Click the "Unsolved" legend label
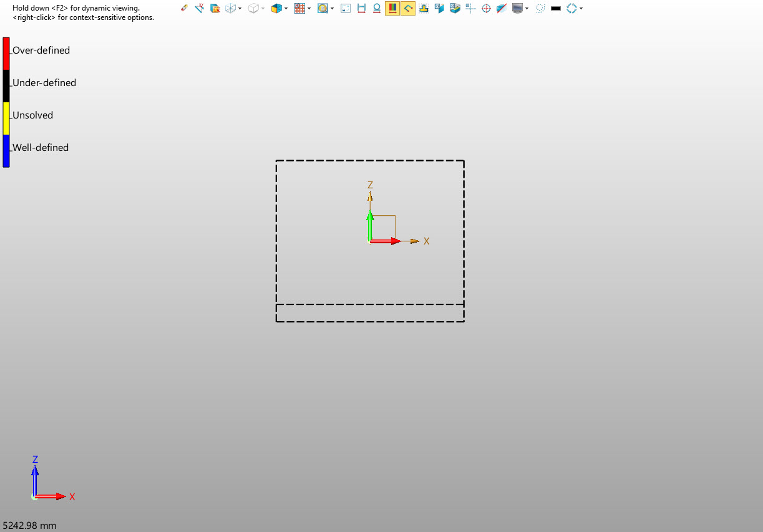The height and width of the screenshot is (532, 763). pos(33,115)
